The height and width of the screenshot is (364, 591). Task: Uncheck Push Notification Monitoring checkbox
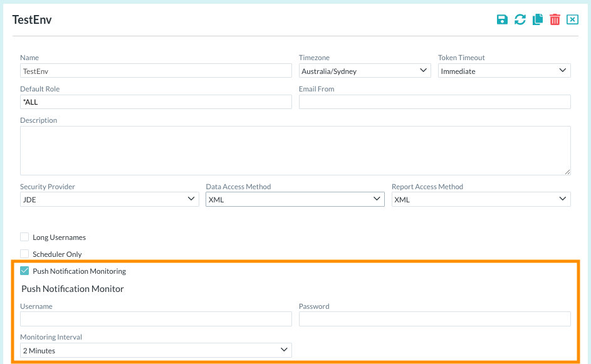[x=24, y=271]
